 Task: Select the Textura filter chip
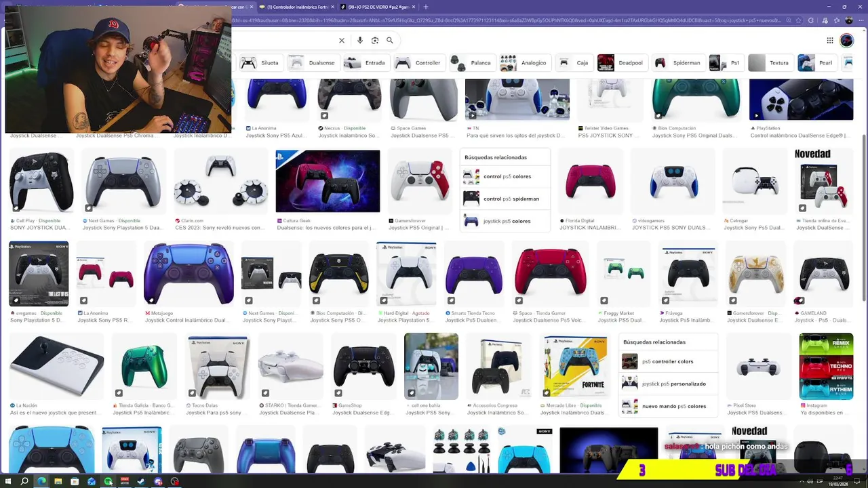[x=770, y=63]
